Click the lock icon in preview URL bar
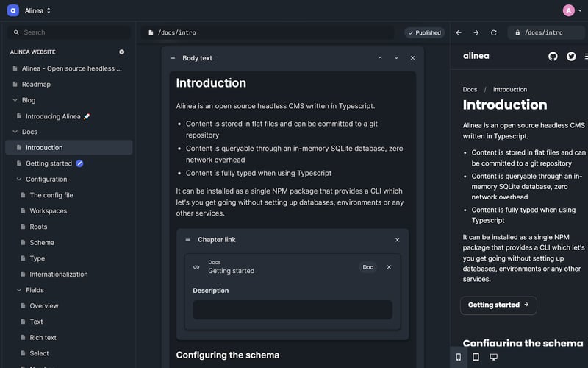 (517, 32)
